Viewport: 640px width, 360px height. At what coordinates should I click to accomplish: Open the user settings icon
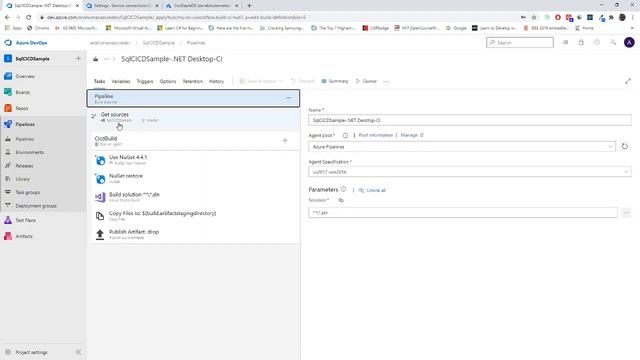coord(613,42)
